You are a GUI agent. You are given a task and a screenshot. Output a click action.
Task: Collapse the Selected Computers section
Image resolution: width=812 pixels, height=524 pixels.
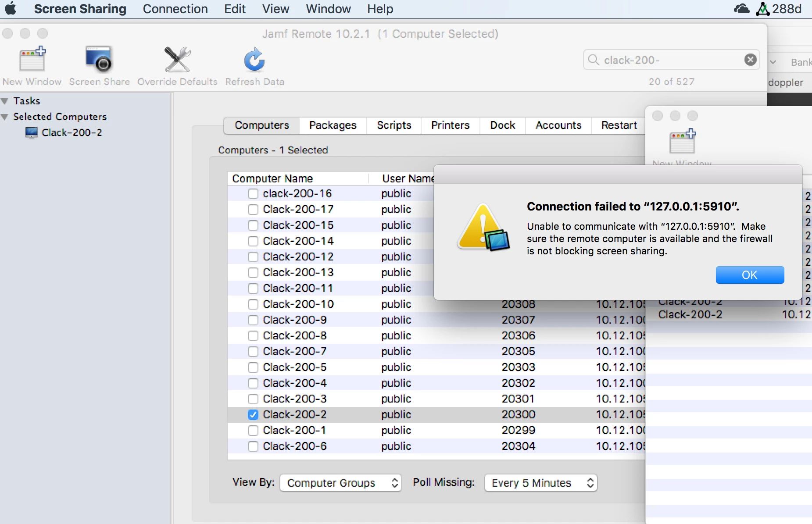coord(5,117)
